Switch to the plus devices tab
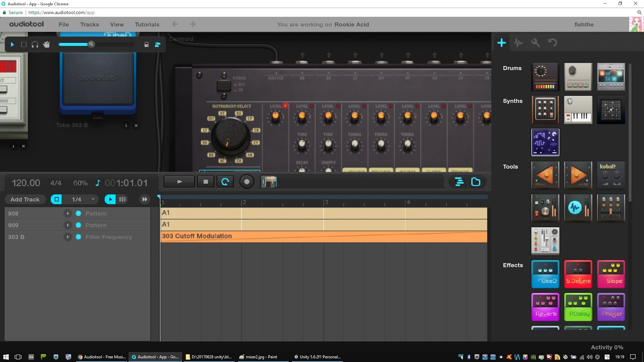 [502, 43]
